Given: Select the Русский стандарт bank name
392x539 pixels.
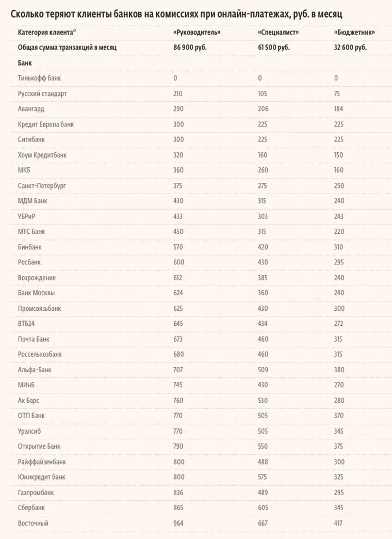Looking at the screenshot, I should point(43,93).
